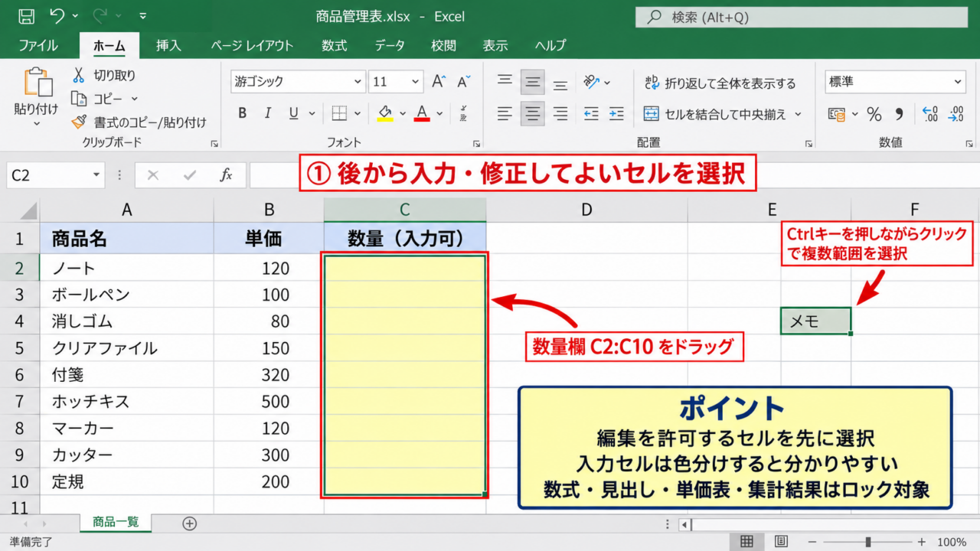Toggle Bold formatting
The width and height of the screenshot is (980, 551).
pos(242,114)
